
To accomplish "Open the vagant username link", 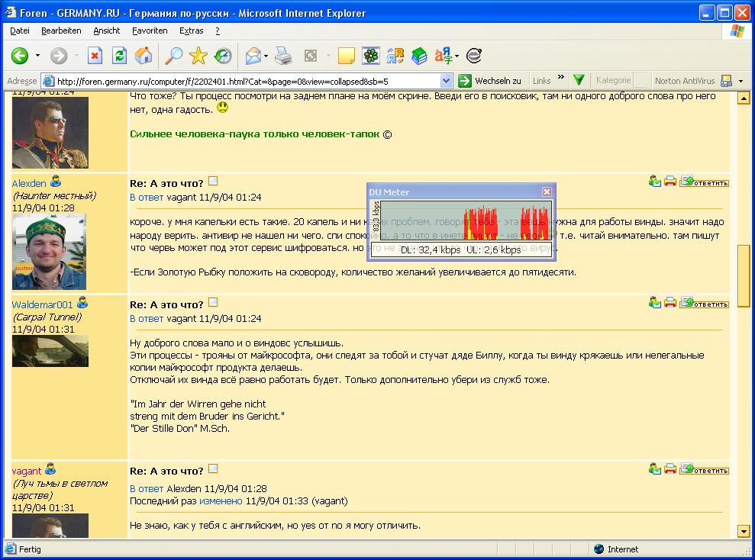I will pyautogui.click(x=27, y=471).
